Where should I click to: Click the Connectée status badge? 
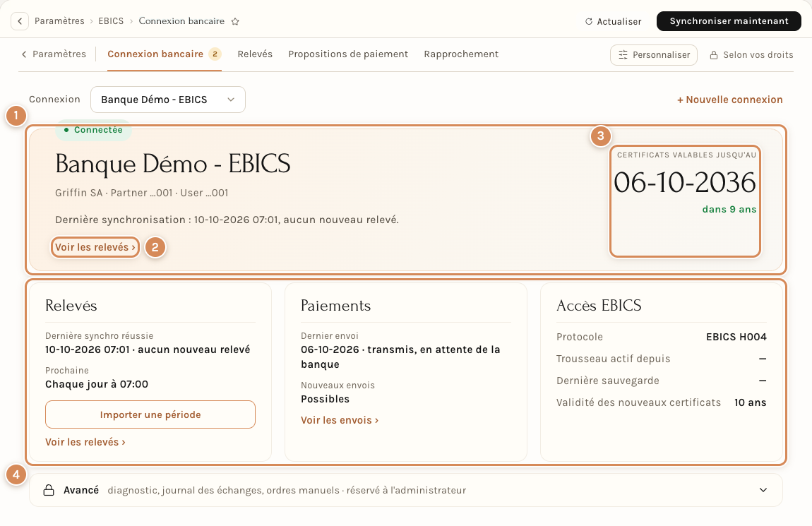[93, 130]
